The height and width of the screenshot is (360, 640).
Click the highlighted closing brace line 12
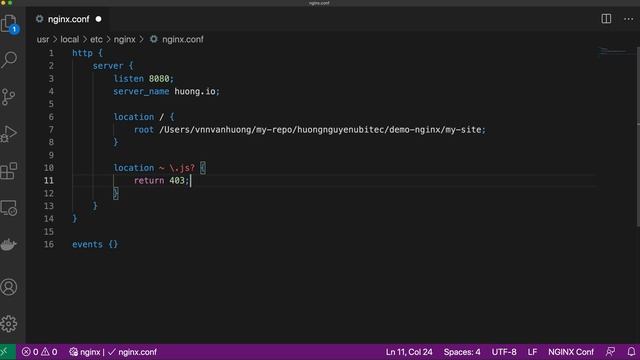[116, 193]
